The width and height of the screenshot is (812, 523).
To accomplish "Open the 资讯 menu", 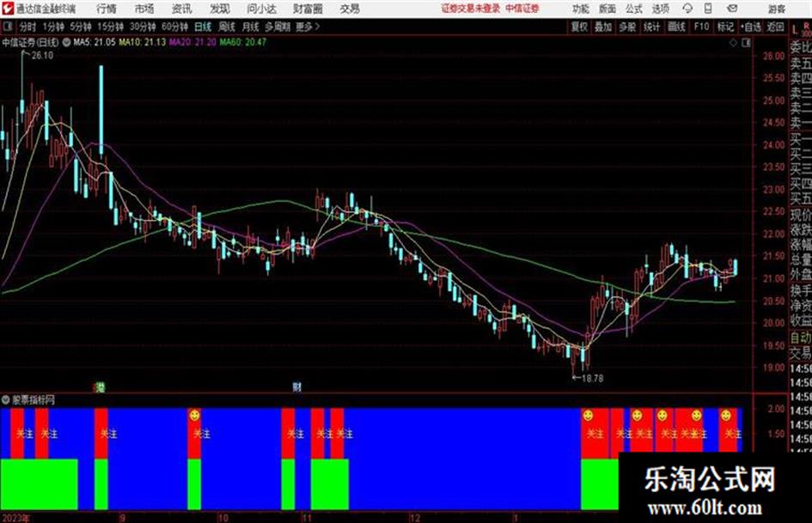I will [x=181, y=9].
